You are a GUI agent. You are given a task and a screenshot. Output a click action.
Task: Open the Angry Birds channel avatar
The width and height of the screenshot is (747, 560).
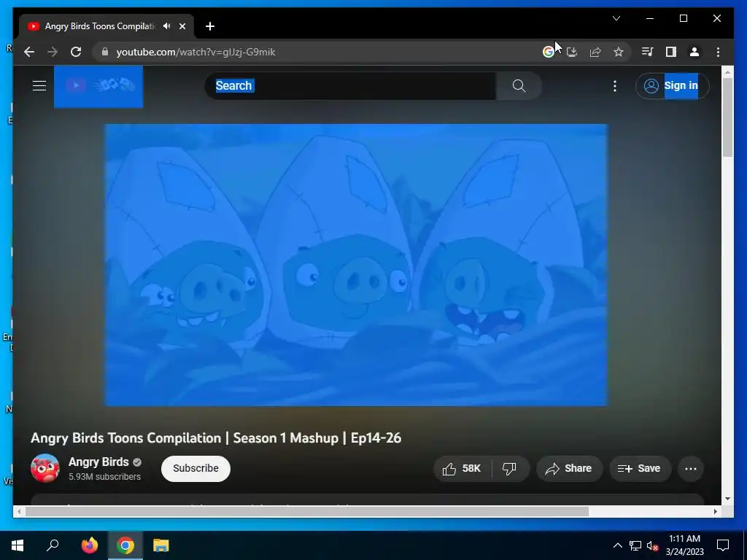coord(44,468)
